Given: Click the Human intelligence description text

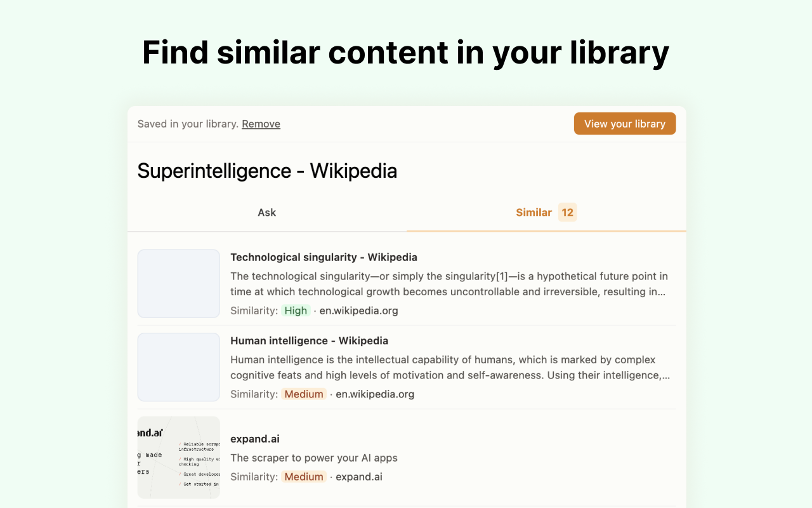Looking at the screenshot, I should (450, 367).
